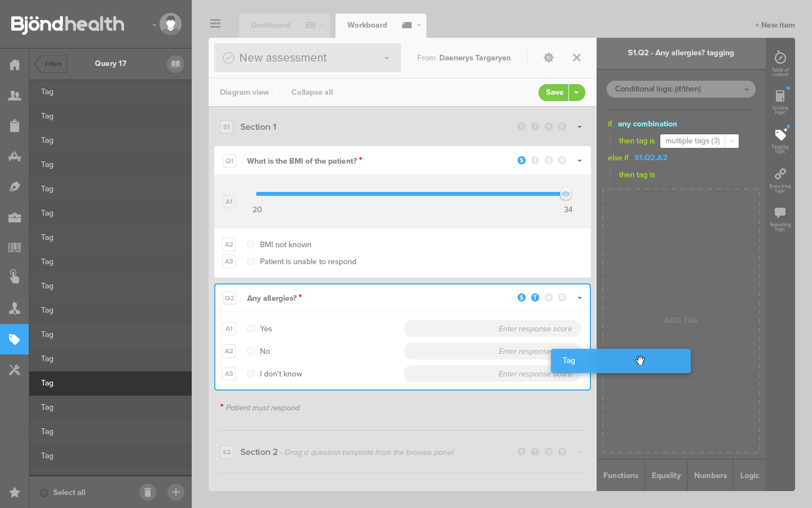The height and width of the screenshot is (508, 812).
Task: Click the star favorites icon in sidebar
Action: pyautogui.click(x=15, y=492)
